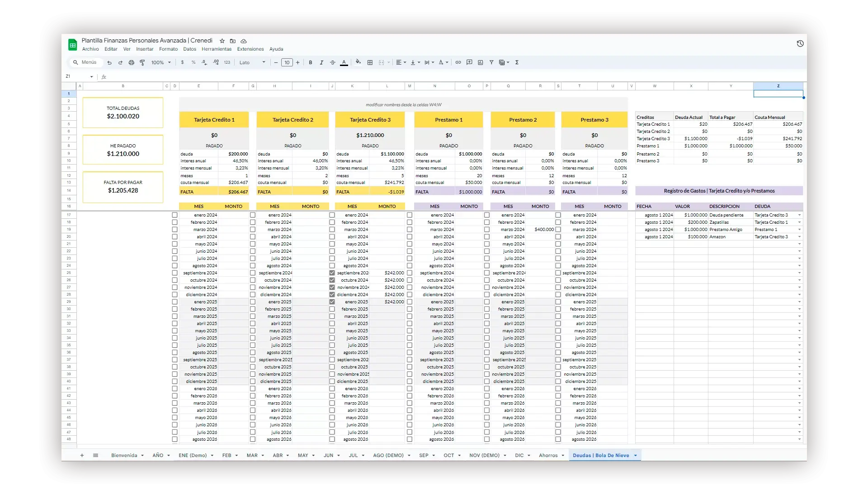Screen dimensions: 868x495
Task: Open the Datos menu
Action: click(189, 49)
